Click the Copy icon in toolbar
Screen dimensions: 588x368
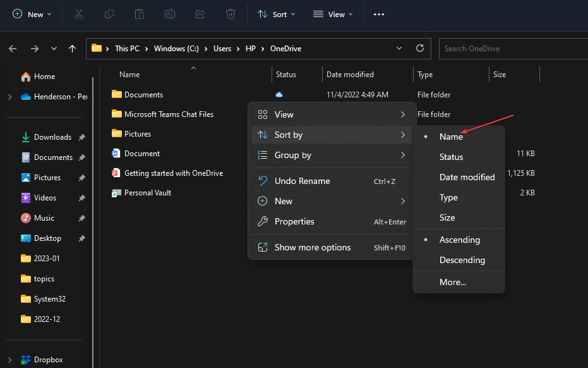coord(109,14)
